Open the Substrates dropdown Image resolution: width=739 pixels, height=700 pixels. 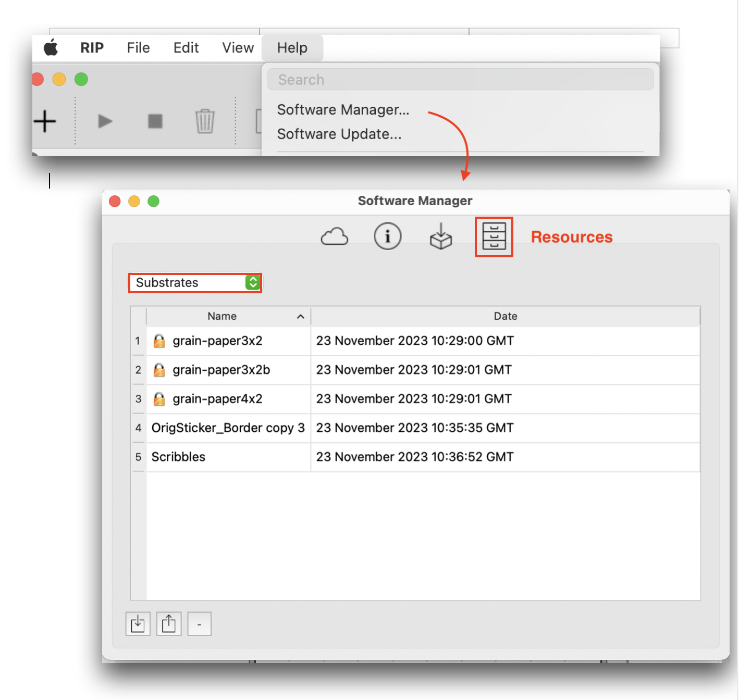click(195, 283)
